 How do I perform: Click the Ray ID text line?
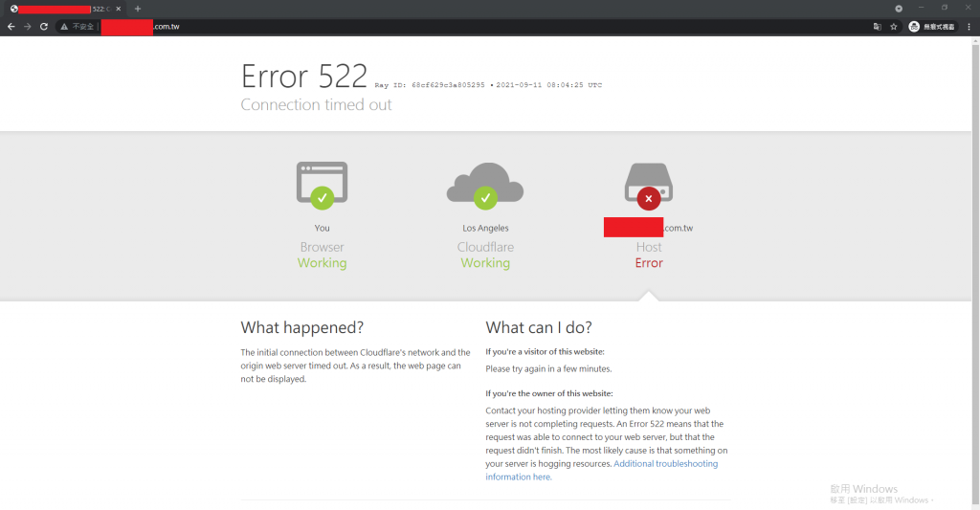point(488,85)
